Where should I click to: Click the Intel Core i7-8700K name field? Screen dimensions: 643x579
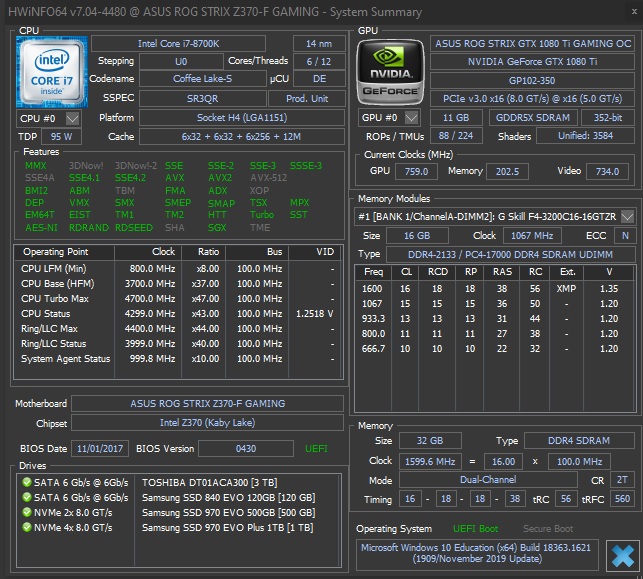click(x=178, y=43)
